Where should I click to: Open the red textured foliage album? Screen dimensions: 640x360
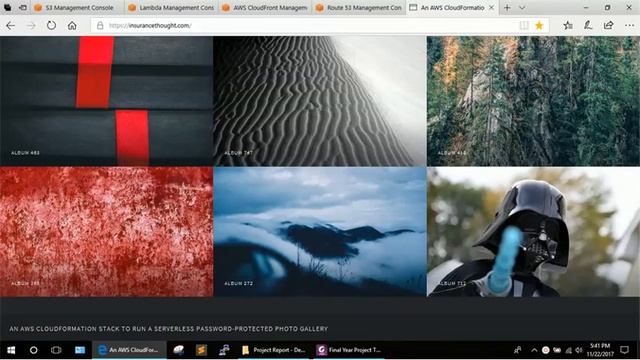[106, 231]
